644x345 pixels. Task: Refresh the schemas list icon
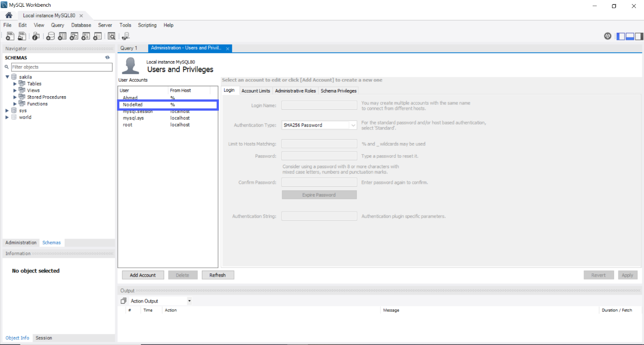pyautogui.click(x=108, y=58)
